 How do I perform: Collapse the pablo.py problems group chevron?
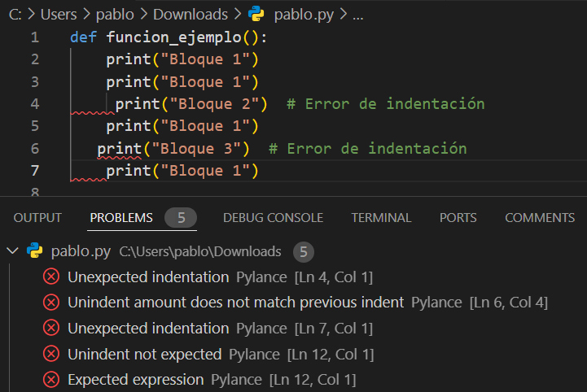pos(13,250)
